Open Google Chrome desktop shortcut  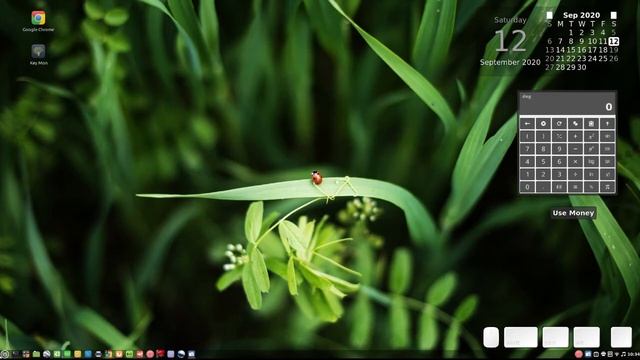tap(38, 21)
